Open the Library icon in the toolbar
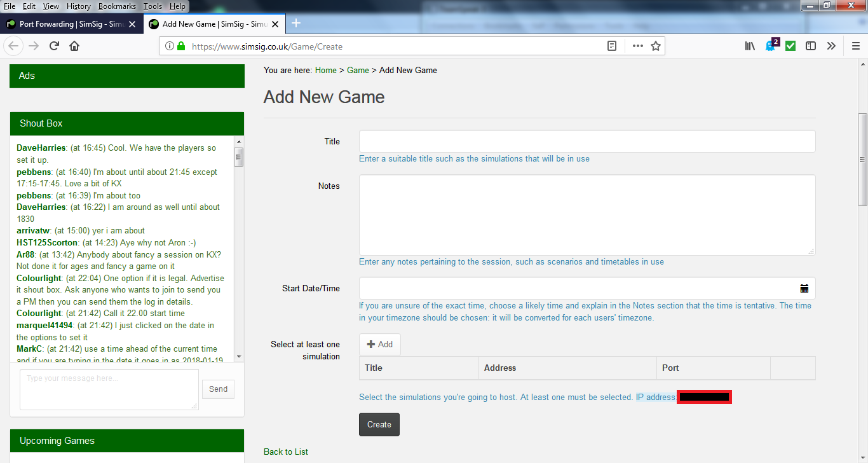The height and width of the screenshot is (463, 868). coord(750,46)
